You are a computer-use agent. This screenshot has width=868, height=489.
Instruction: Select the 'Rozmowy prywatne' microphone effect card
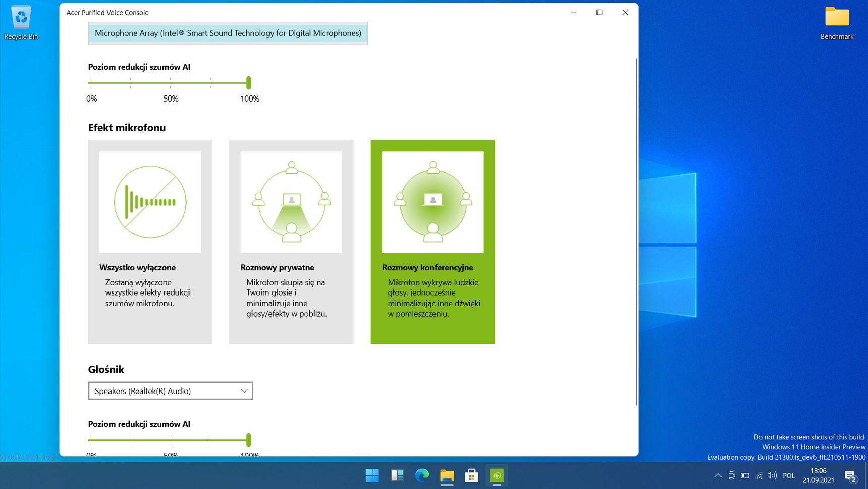pos(291,241)
